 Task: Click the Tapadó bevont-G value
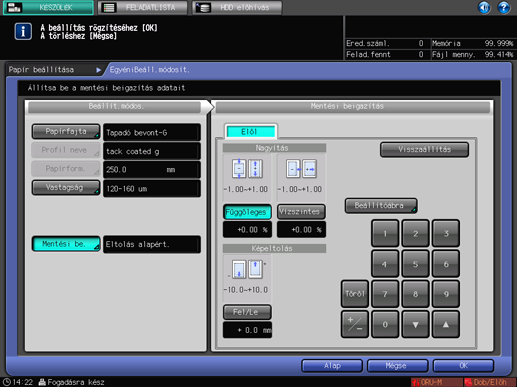tap(152, 132)
